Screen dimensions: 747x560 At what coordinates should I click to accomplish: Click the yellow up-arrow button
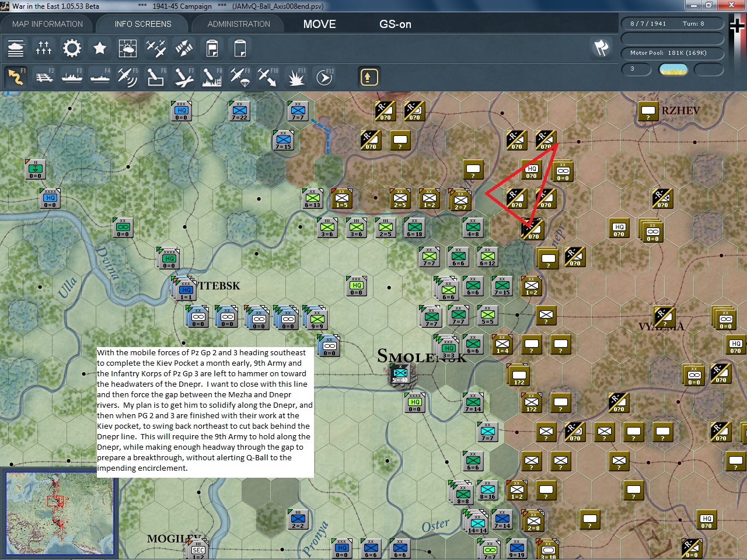[x=368, y=77]
